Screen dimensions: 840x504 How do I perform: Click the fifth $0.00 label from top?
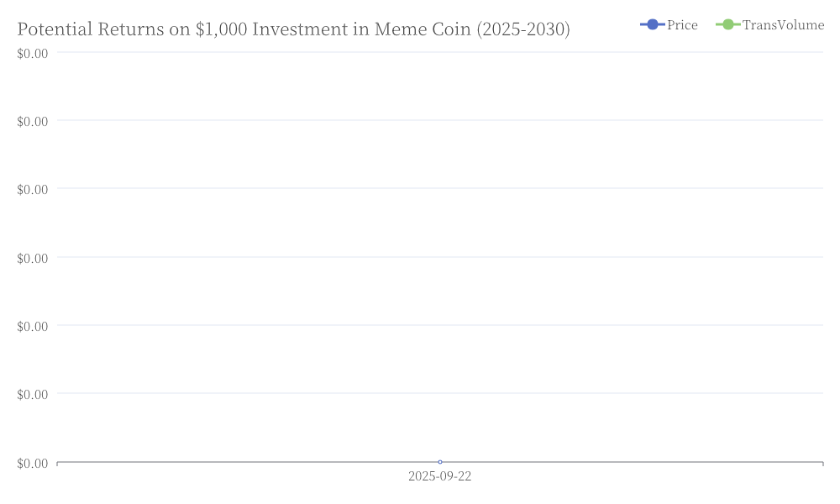pos(33,326)
